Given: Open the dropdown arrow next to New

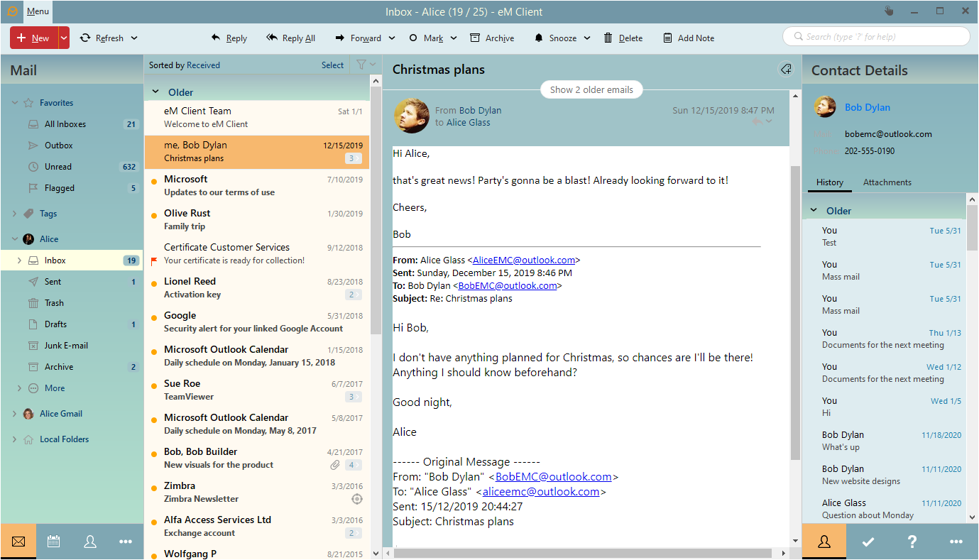Looking at the screenshot, I should pos(64,38).
